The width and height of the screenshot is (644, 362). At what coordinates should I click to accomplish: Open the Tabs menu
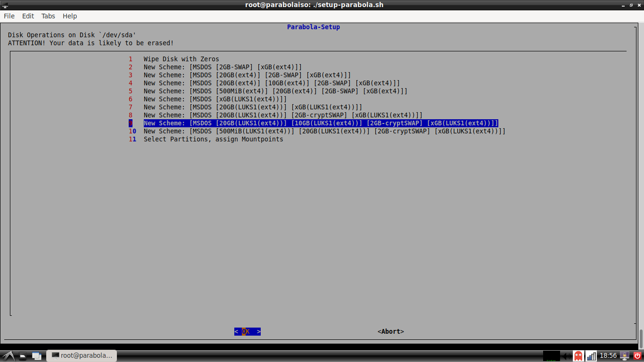pos(48,16)
